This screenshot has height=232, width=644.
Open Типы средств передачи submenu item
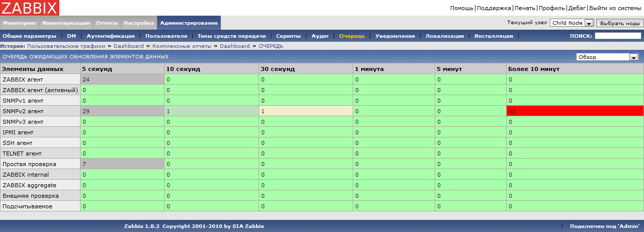(231, 36)
